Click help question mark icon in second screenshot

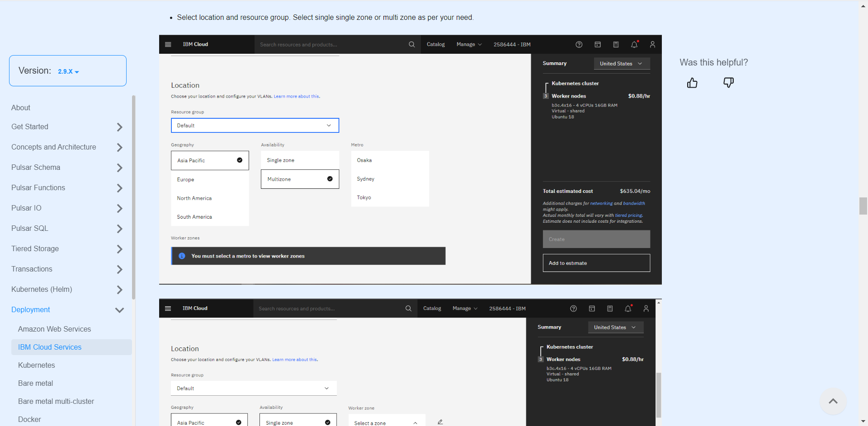point(573,308)
